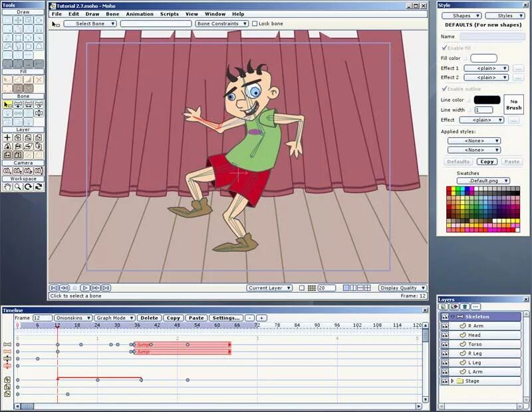Image resolution: width=532 pixels, height=412 pixels.
Task: Enable the Lock bone checkbox
Action: click(255, 24)
